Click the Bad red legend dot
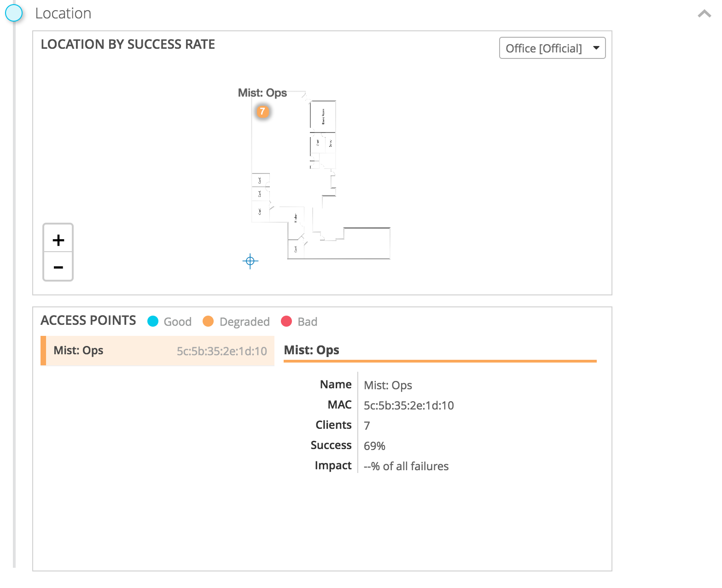The height and width of the screenshot is (588, 722). [x=286, y=322]
